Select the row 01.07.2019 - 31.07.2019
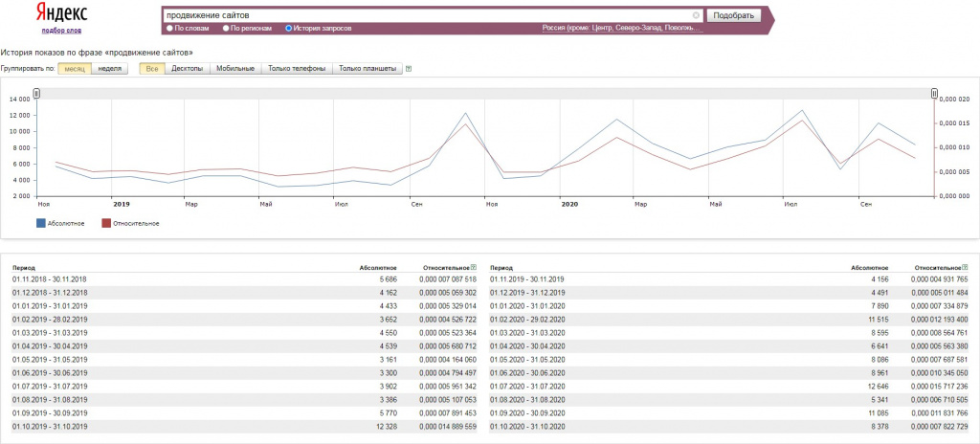The image size is (980, 444). point(244,387)
